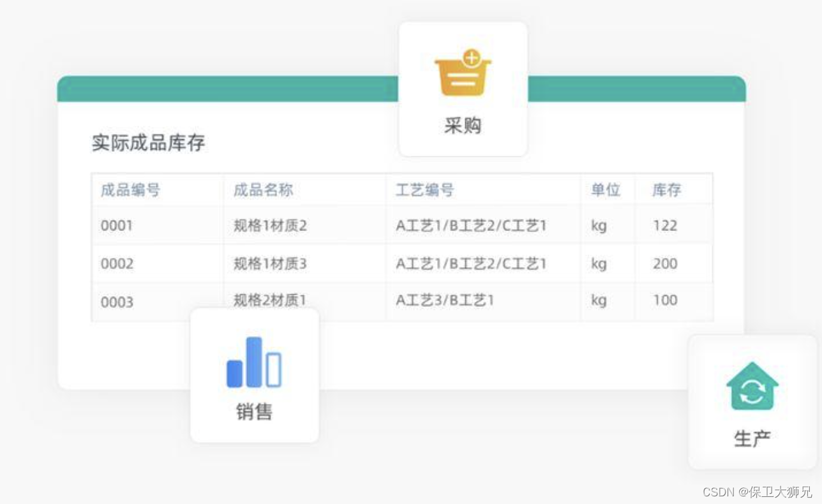Click the 规格1材质3 product name cell

coord(270,263)
